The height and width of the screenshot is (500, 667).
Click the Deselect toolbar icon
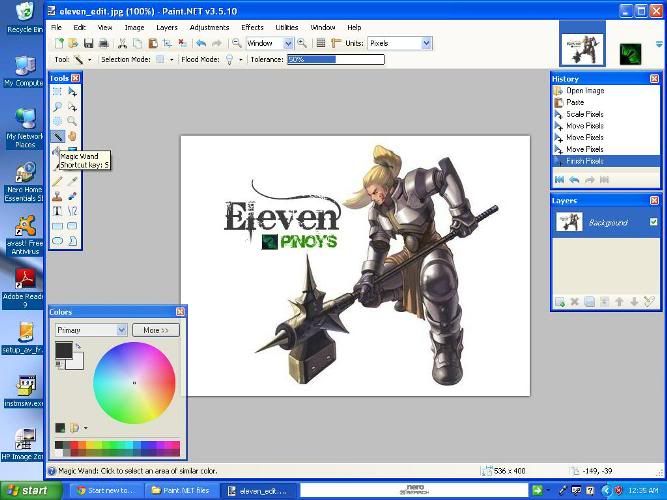pyautogui.click(x=182, y=43)
